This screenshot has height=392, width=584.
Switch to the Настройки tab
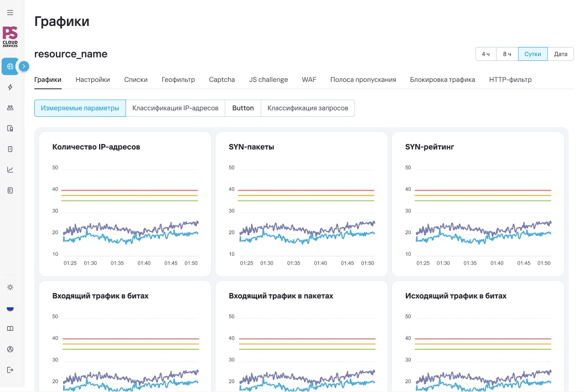[x=93, y=79]
